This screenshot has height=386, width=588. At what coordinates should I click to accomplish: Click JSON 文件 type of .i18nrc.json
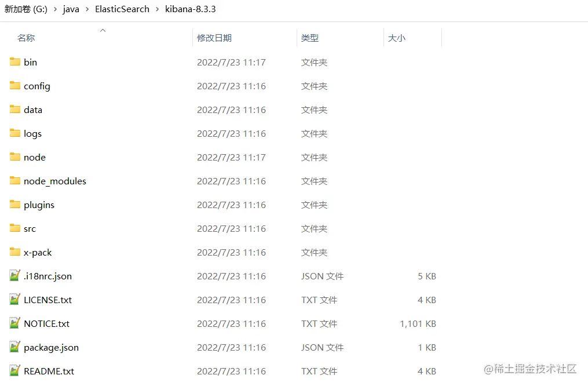click(322, 276)
